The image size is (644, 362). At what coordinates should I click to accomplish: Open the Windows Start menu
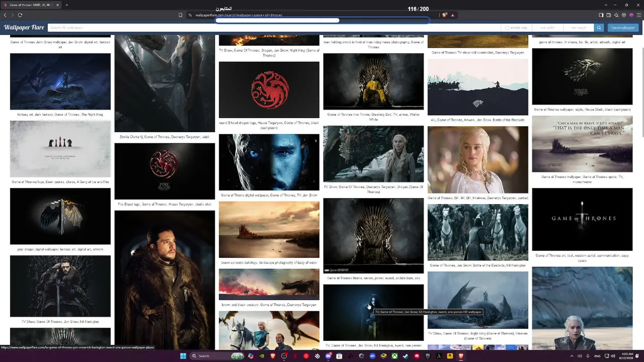tap(183, 356)
